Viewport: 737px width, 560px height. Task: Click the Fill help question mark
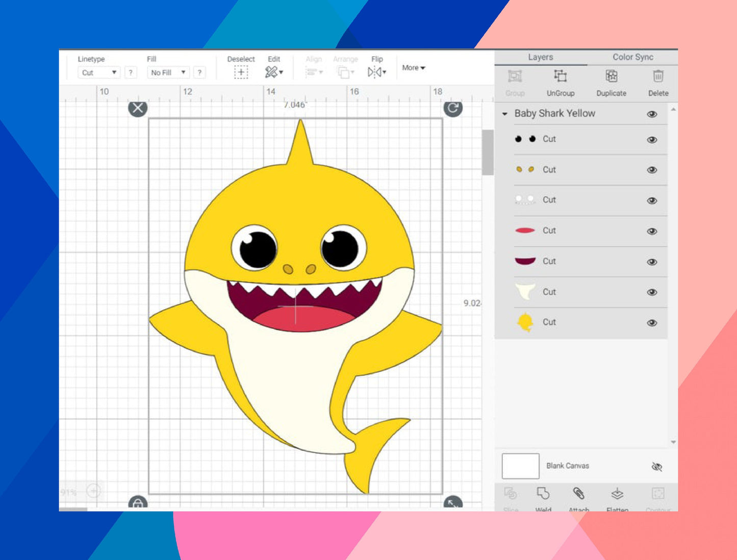(199, 72)
